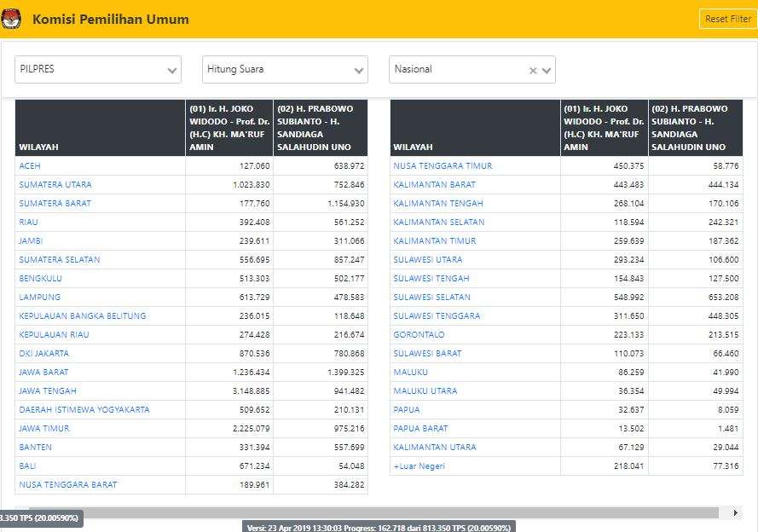This screenshot has width=758, height=532.
Task: Click the PAPUA BARAT link
Action: (420, 429)
